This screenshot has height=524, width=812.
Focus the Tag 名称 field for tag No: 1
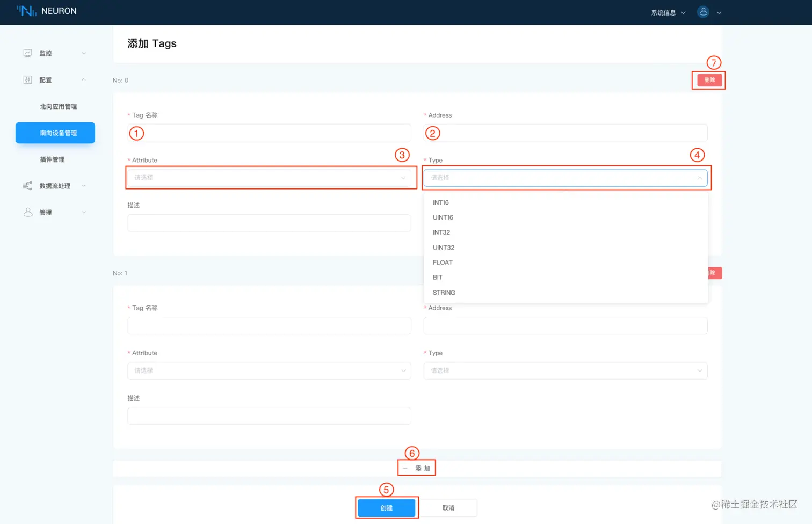click(269, 325)
